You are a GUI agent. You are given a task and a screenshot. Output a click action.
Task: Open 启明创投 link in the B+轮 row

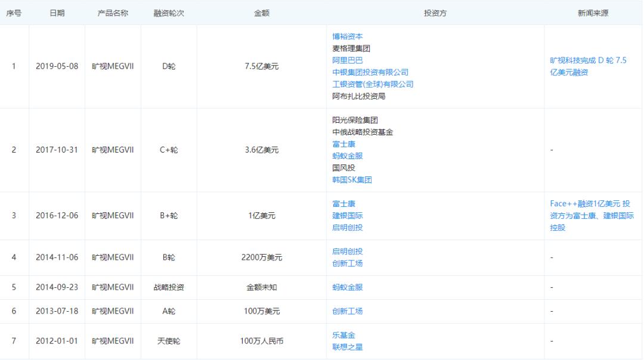347,228
